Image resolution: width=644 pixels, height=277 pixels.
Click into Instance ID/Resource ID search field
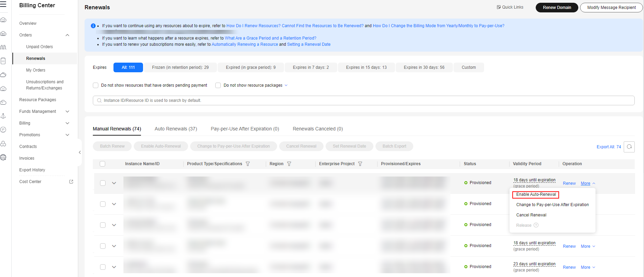(363, 100)
